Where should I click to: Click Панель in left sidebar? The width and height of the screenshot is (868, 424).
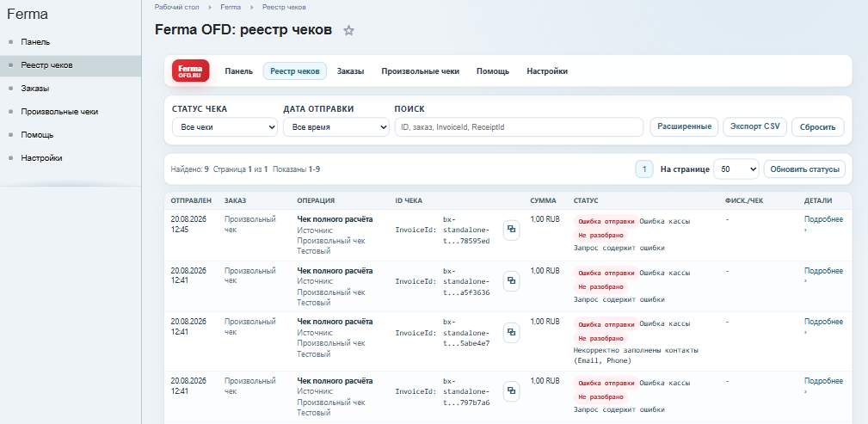click(x=35, y=42)
